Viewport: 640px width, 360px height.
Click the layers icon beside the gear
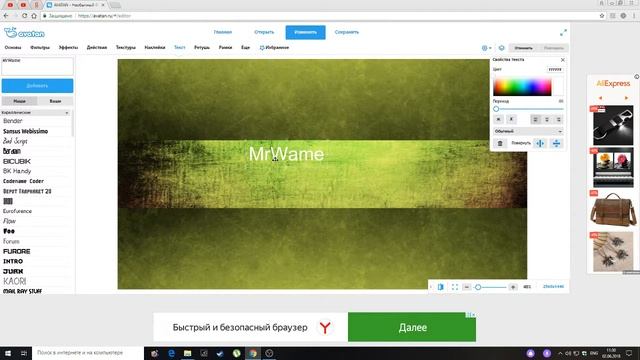click(502, 48)
